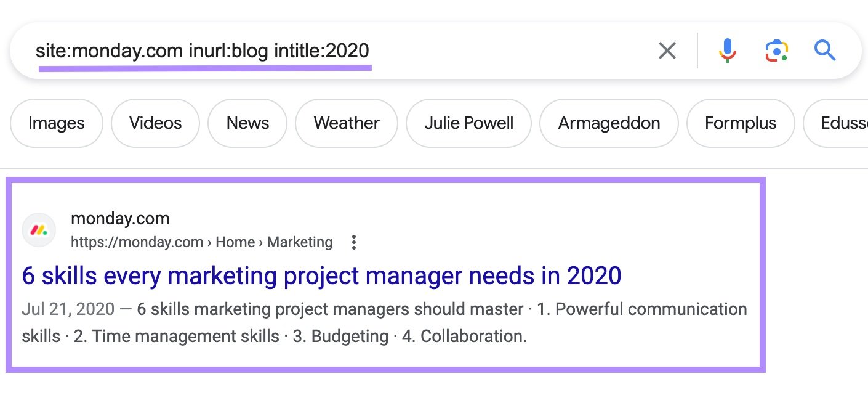The image size is (868, 408).
Task: Click the Marketing breadcrumb link
Action: tap(299, 242)
